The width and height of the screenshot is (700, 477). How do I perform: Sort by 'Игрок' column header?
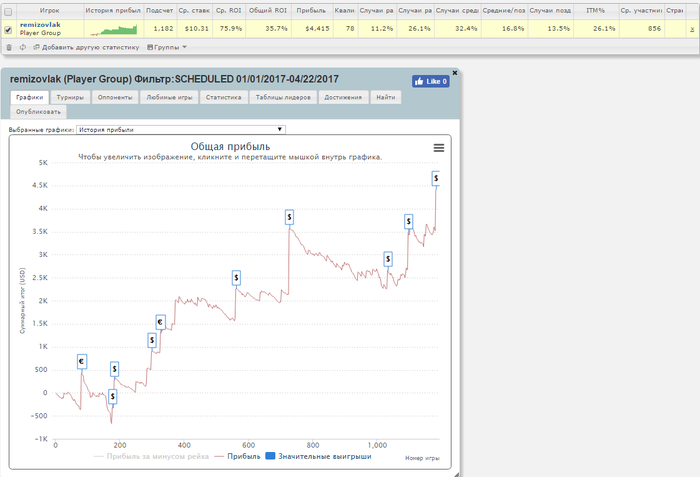(50, 10)
